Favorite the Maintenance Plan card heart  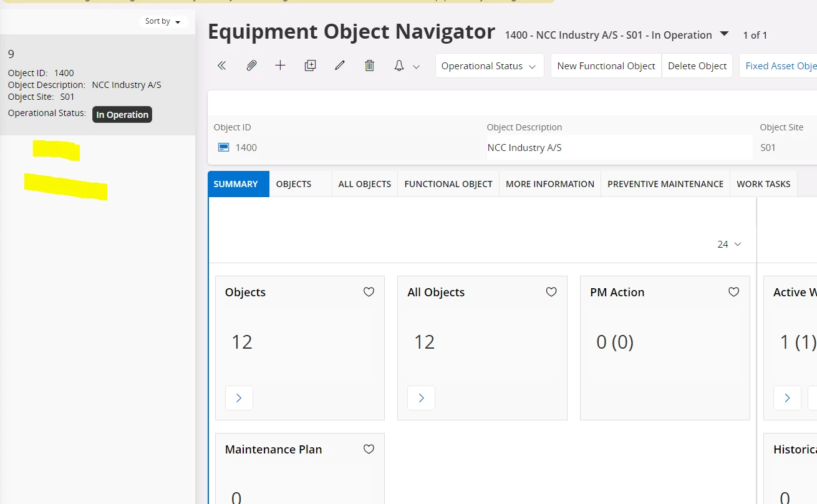point(369,449)
